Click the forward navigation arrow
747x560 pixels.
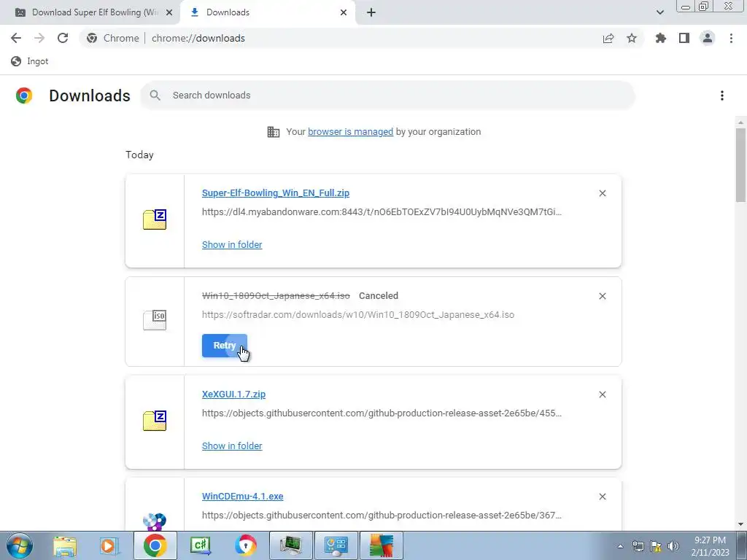pos(39,38)
